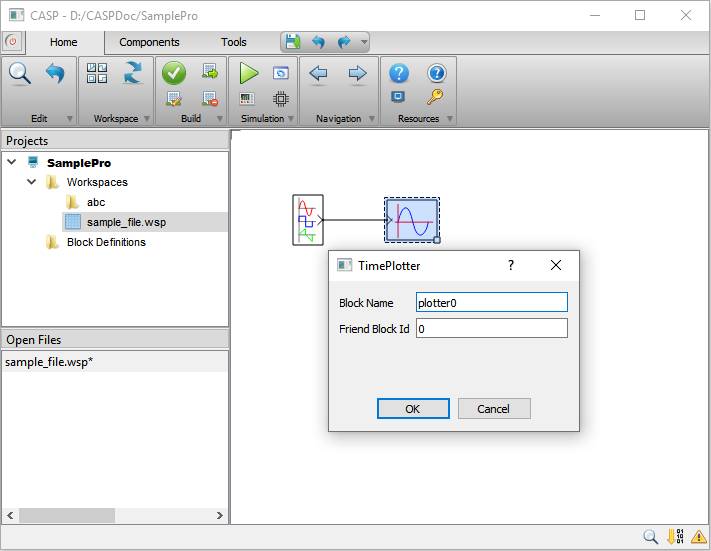Open the Tools ribbon tab

pos(233,42)
